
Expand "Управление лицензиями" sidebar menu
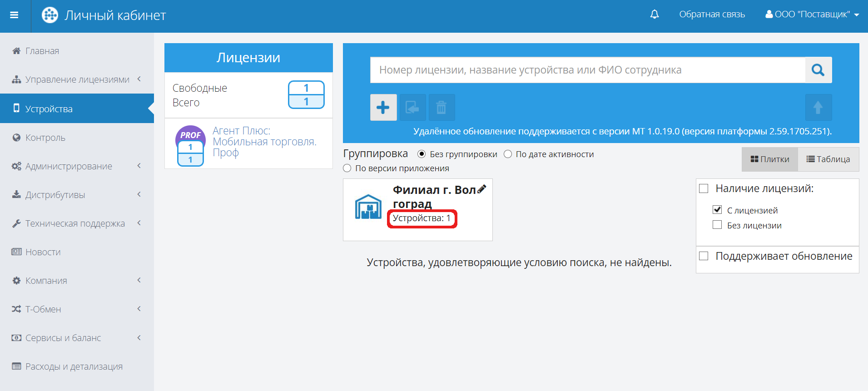[77, 79]
